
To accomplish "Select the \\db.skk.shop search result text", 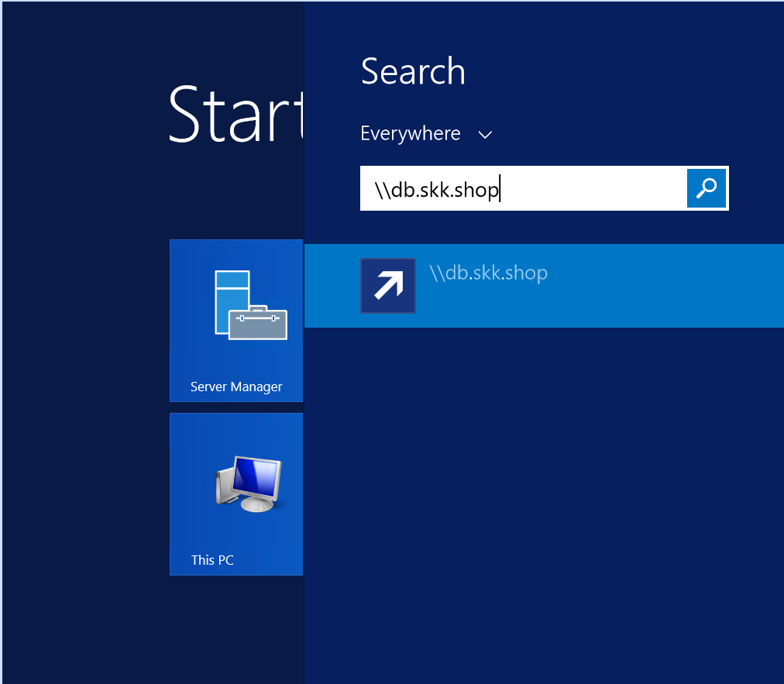I will [x=489, y=273].
